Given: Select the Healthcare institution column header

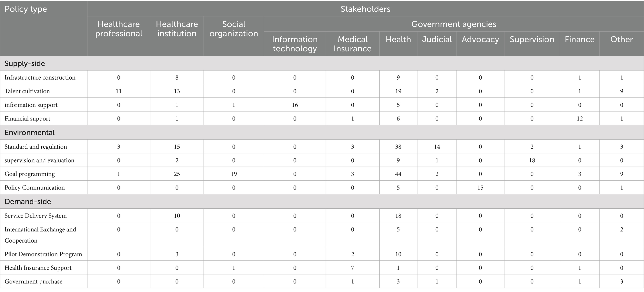Looking at the screenshot, I should pos(177,29).
